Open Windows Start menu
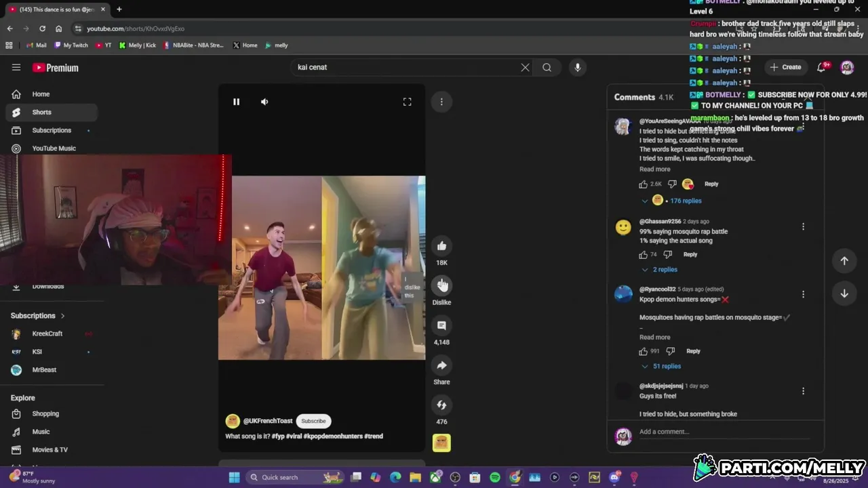Viewport: 868px width, 488px height. click(x=234, y=477)
